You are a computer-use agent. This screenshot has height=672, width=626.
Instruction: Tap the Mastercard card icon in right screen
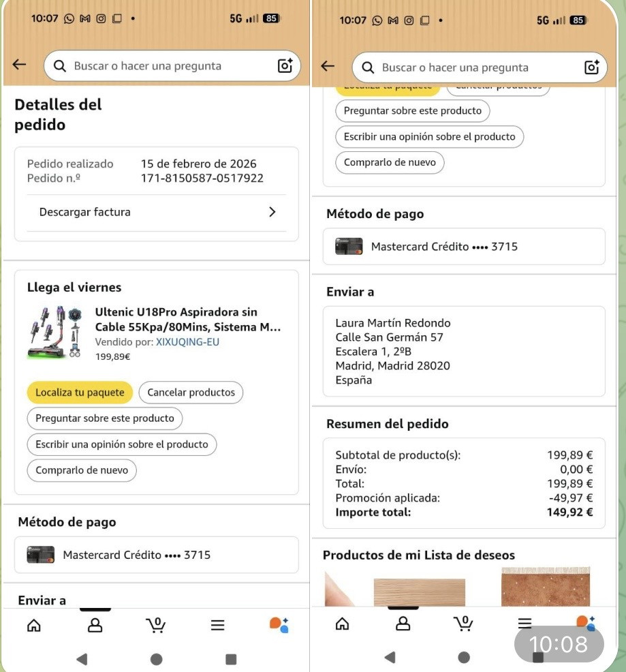coord(349,247)
